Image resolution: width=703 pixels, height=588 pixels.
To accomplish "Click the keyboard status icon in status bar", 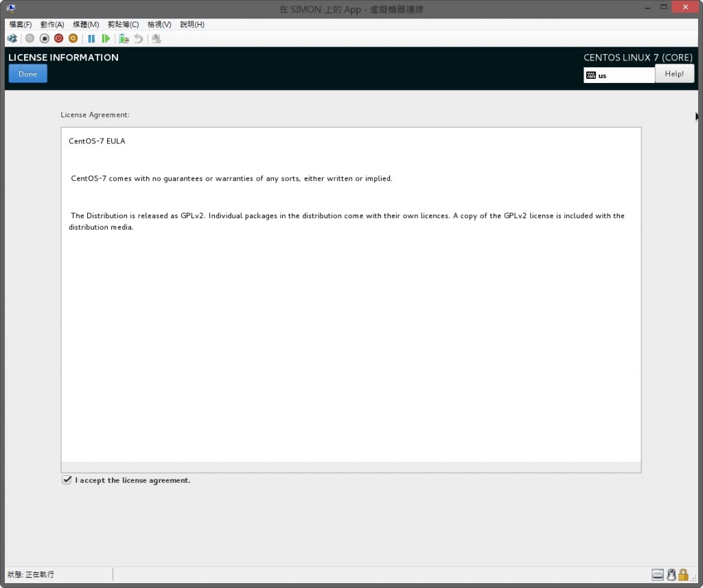I will pos(658,574).
